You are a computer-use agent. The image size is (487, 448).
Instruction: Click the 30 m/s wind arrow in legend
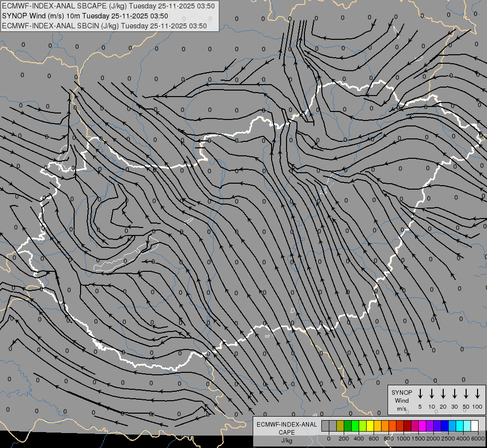(454, 394)
